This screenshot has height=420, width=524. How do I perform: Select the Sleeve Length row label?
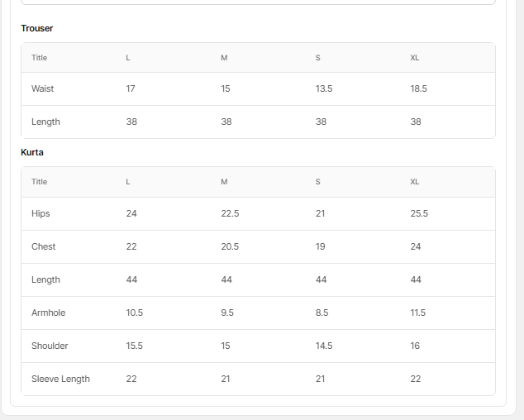[x=60, y=379]
